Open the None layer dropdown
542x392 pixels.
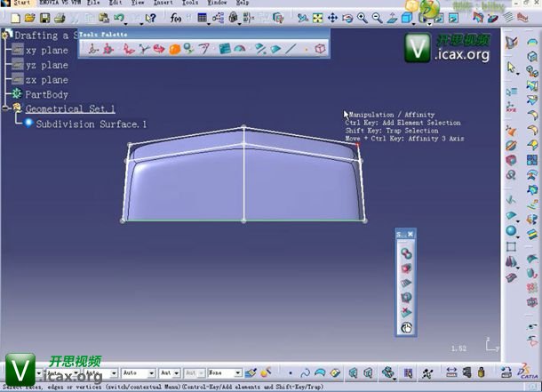238,373
